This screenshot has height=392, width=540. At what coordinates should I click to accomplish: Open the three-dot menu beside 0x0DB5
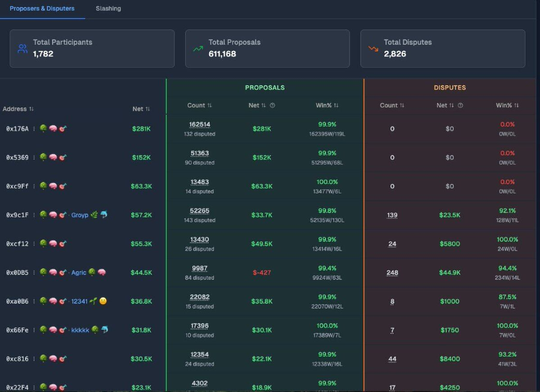(34, 273)
